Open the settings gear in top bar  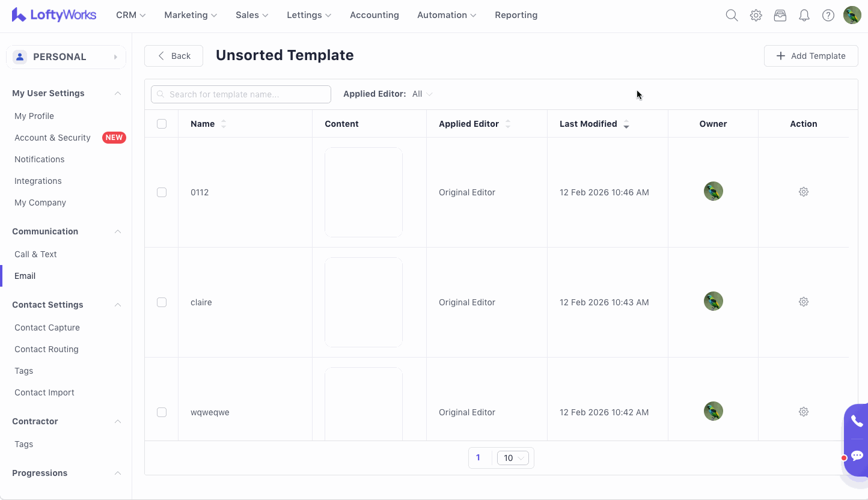(x=756, y=16)
